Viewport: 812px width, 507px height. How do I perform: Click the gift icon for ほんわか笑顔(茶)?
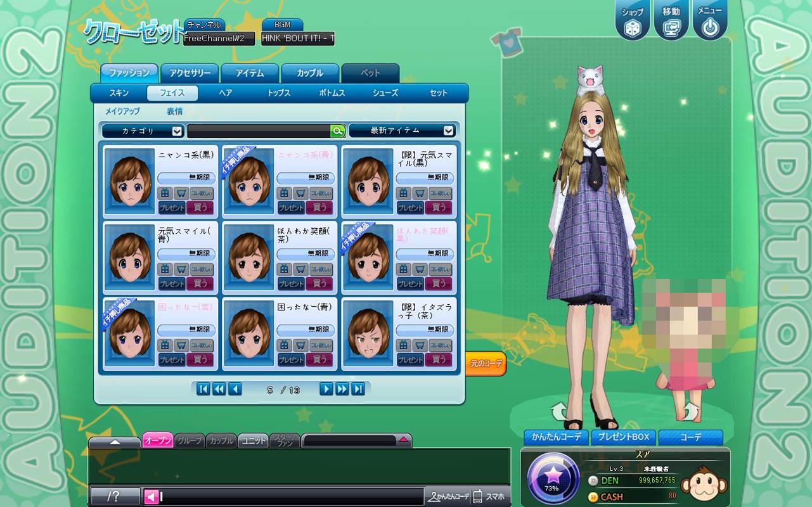[x=284, y=269]
